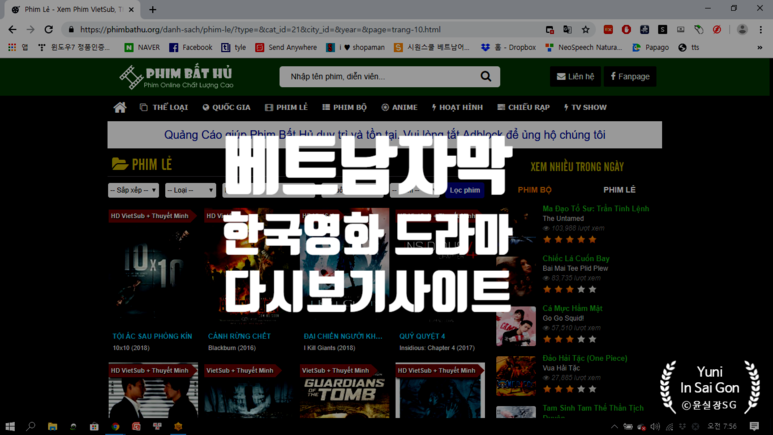Open Chrome three-dot menu
Image resolution: width=773 pixels, height=435 pixels.
pyautogui.click(x=761, y=30)
